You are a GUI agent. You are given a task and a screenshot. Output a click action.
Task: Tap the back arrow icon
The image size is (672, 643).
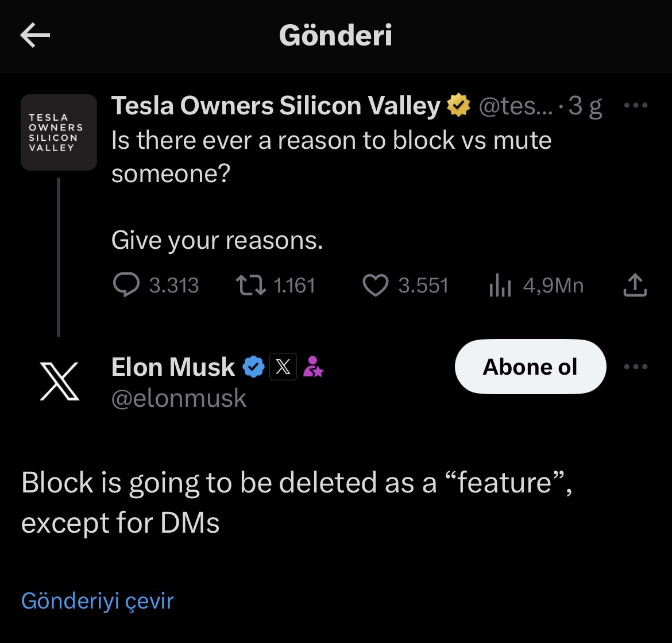point(35,36)
